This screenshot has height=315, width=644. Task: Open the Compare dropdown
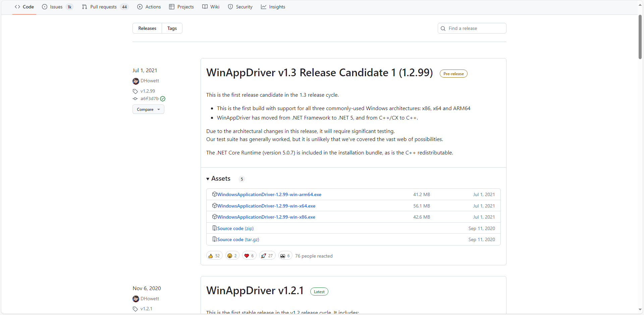(x=148, y=109)
